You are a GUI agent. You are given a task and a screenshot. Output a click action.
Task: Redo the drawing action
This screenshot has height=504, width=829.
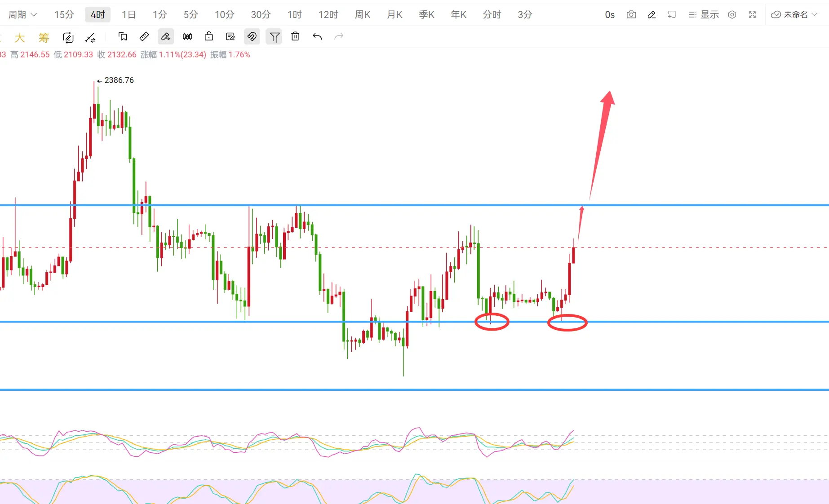[x=339, y=36]
